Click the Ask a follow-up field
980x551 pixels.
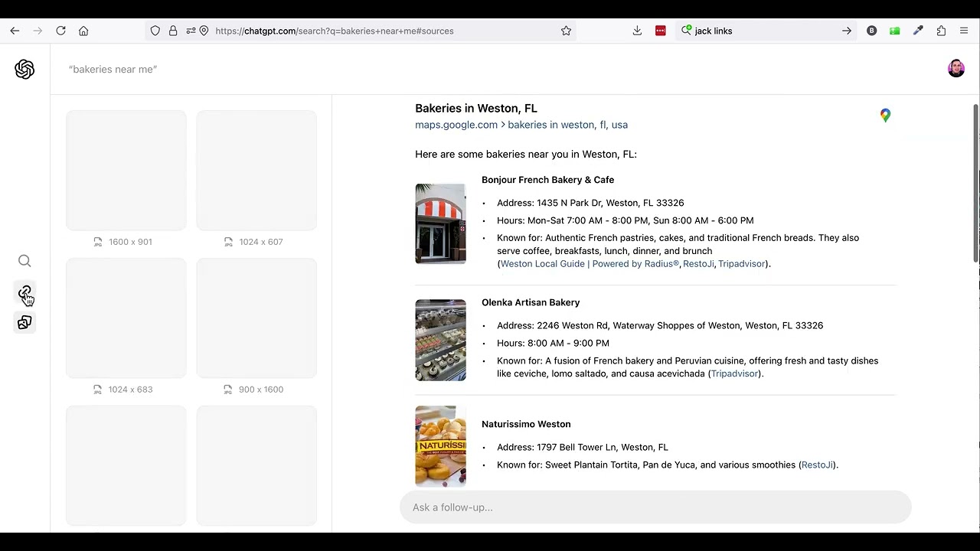click(655, 507)
